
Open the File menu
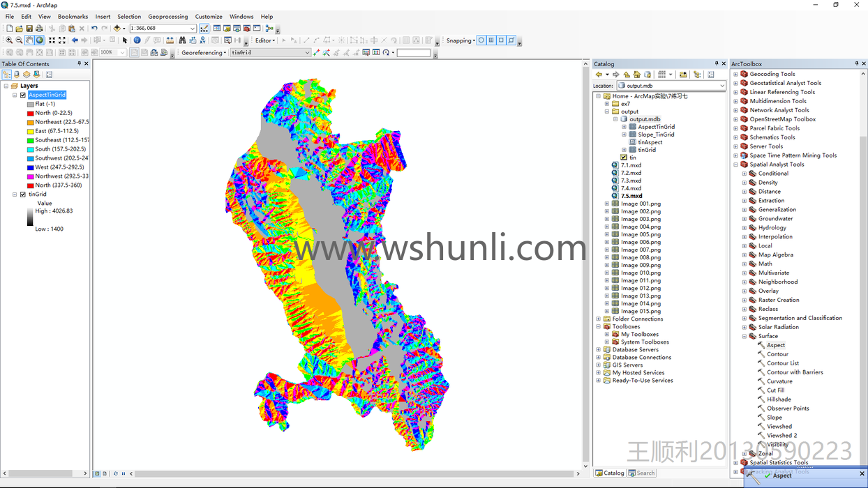[x=10, y=17]
